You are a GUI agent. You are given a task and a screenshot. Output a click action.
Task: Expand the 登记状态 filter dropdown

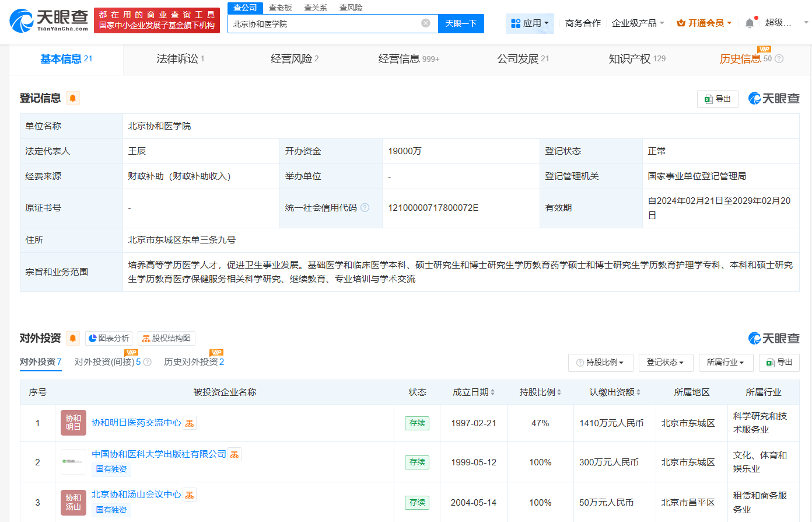(x=665, y=363)
